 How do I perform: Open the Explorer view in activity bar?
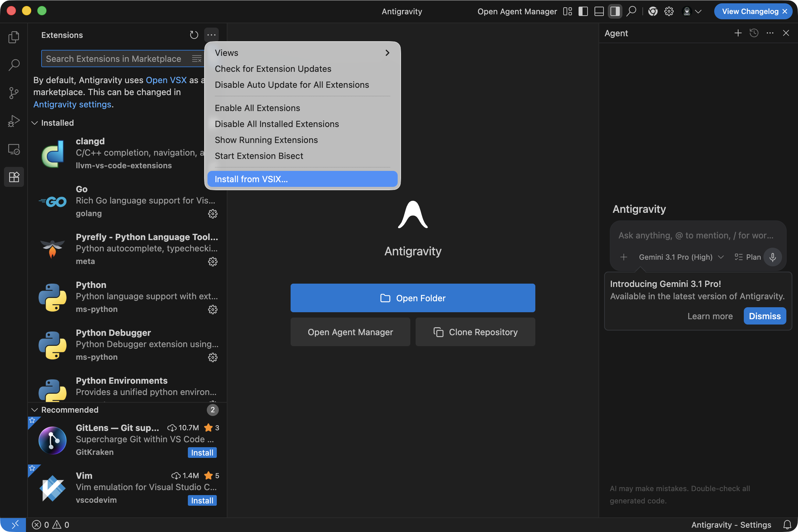(x=14, y=37)
